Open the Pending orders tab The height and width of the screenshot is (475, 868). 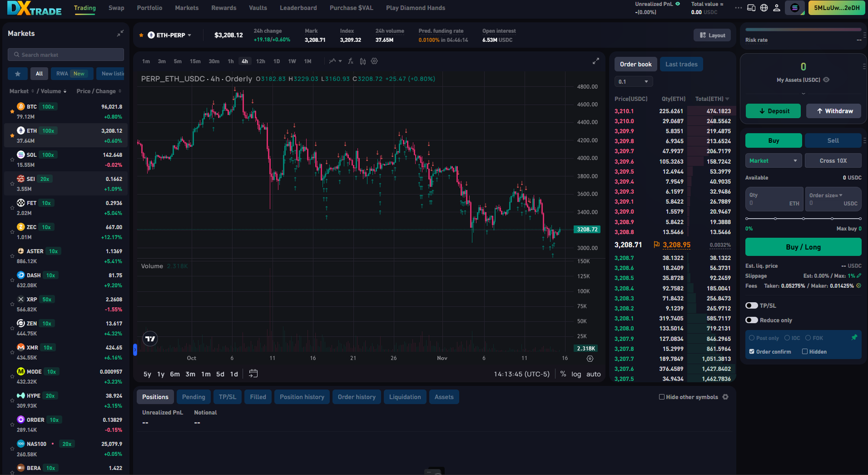coord(194,397)
